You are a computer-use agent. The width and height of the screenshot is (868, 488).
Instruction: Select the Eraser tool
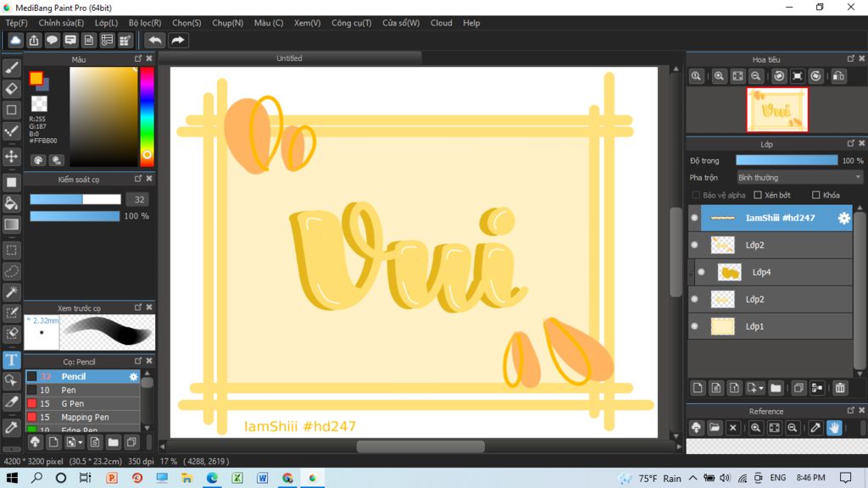12,88
